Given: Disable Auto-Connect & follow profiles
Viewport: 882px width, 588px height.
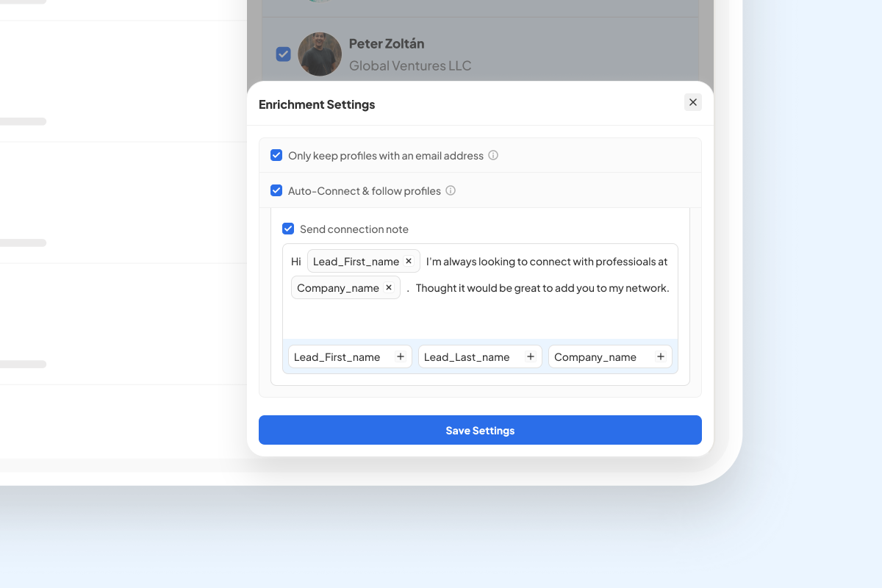Looking at the screenshot, I should [x=276, y=190].
